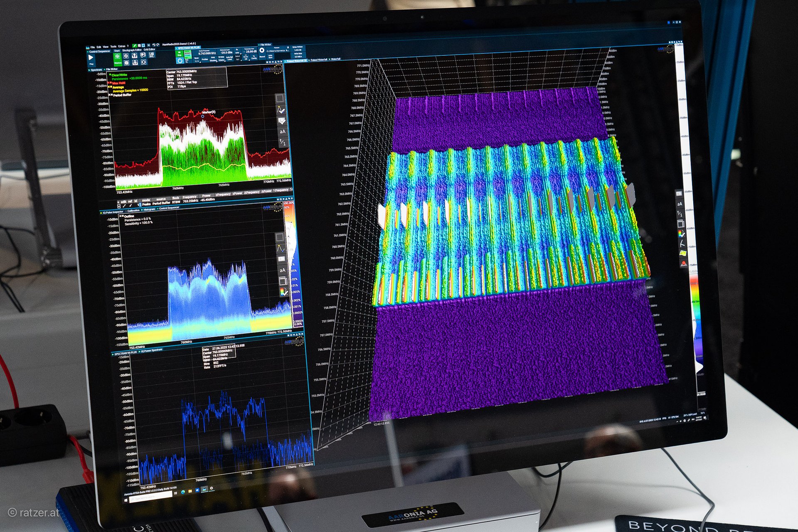The height and width of the screenshot is (532, 798).
Task: Click the download arrow icon in Start toolbar
Action: point(135,62)
